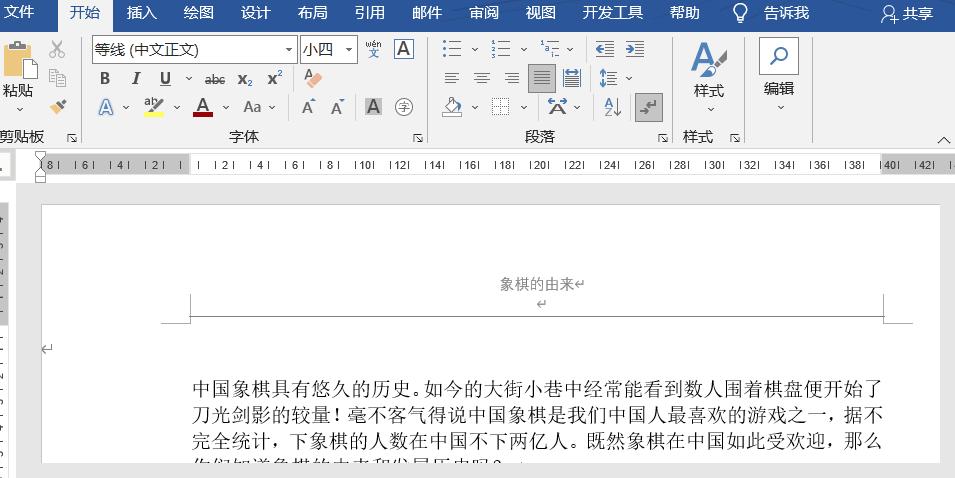Image resolution: width=955 pixels, height=478 pixels.
Task: Open highlight color dropdown arrow
Action: [x=177, y=107]
